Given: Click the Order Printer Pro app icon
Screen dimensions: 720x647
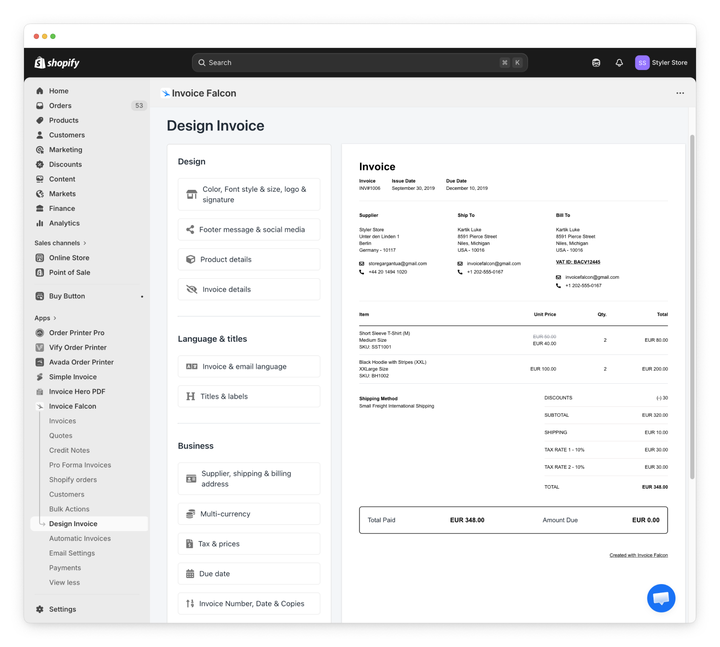Looking at the screenshot, I should tap(40, 333).
